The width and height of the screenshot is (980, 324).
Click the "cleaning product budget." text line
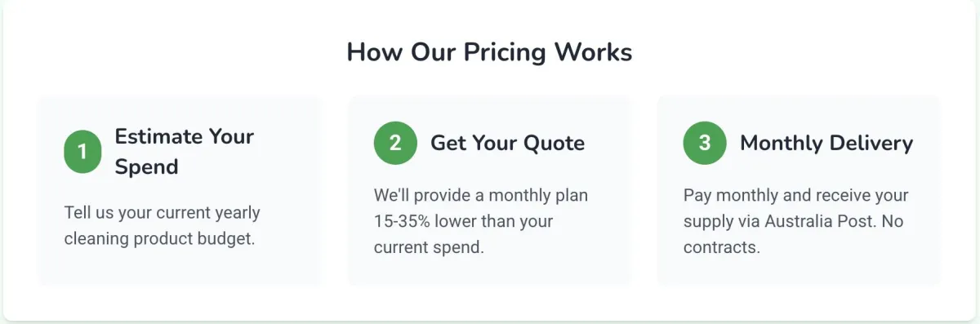click(159, 239)
